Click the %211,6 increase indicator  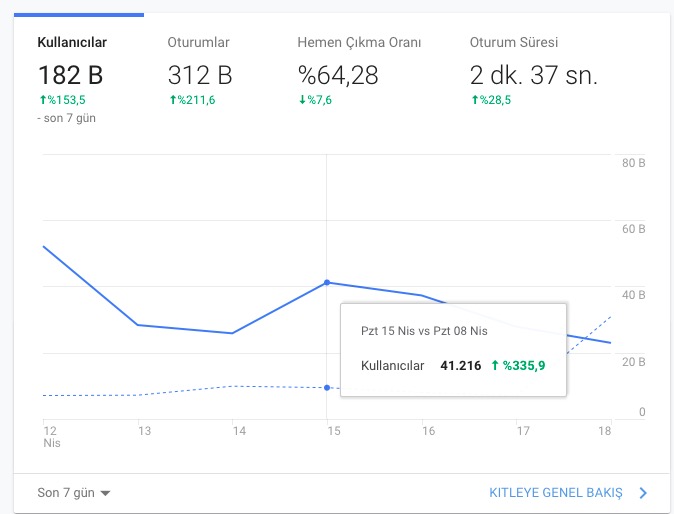192,100
